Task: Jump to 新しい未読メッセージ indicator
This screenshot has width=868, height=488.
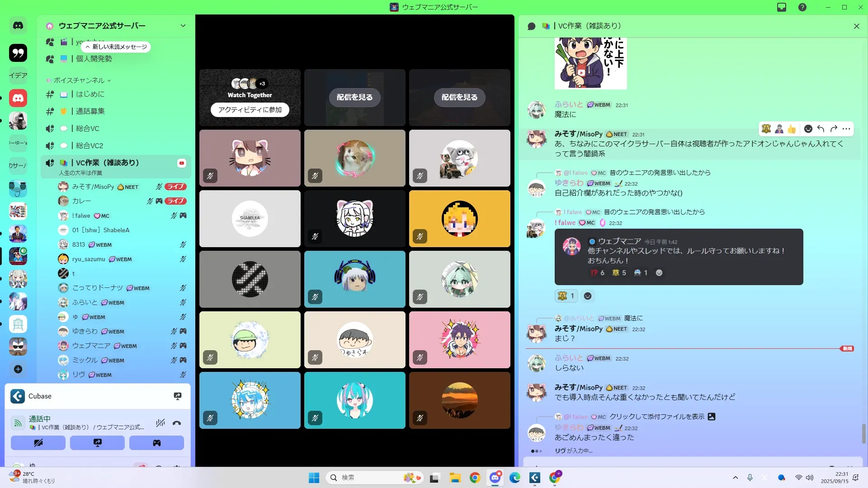Action: coord(116,47)
